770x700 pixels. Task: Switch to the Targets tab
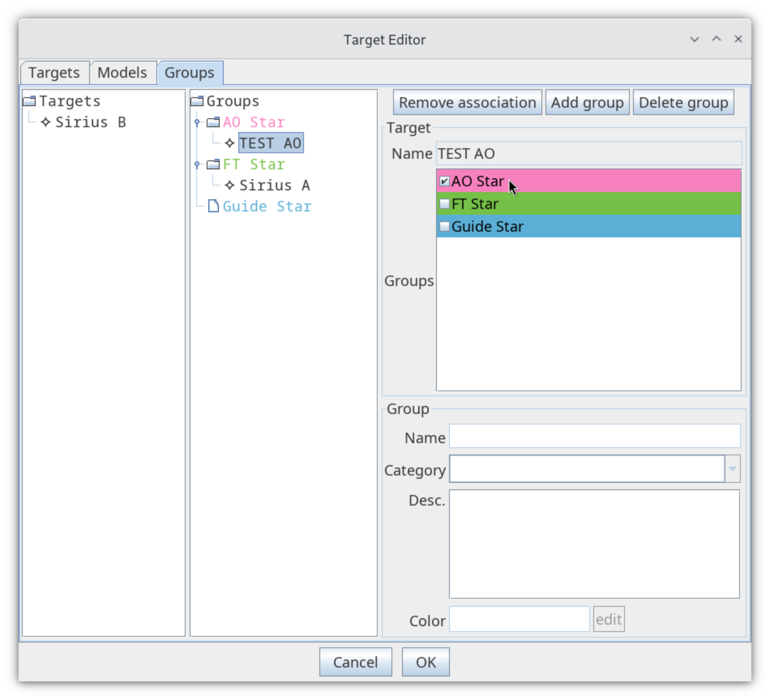click(54, 73)
